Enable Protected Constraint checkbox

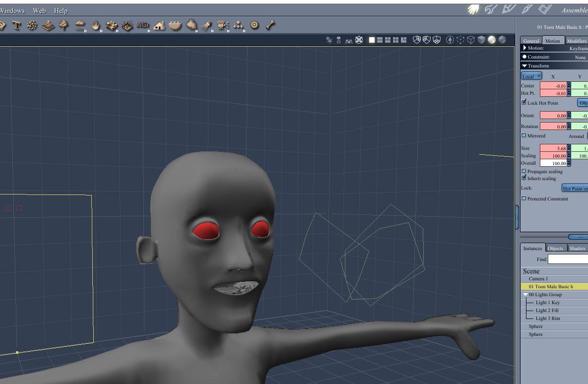(523, 198)
